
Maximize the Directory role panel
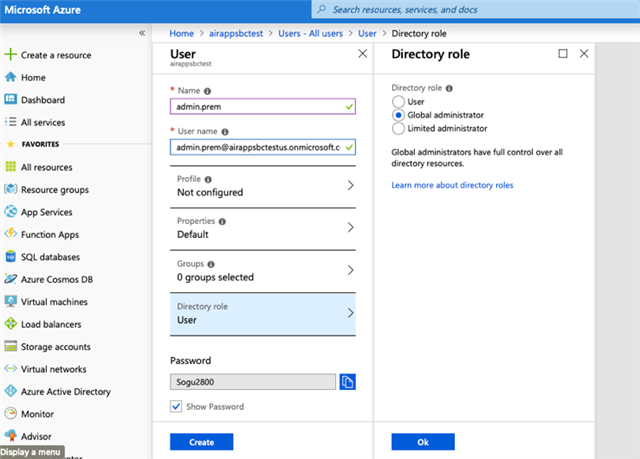click(563, 53)
